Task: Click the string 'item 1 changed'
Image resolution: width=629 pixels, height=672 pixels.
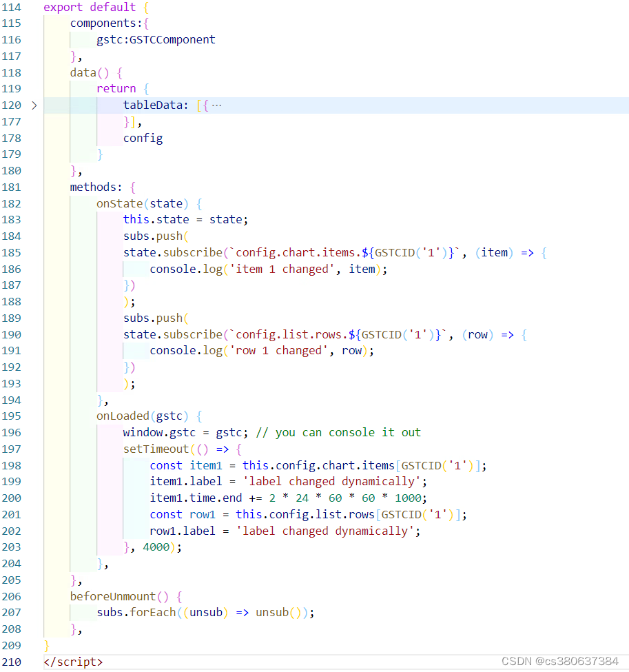Action: coord(282,269)
